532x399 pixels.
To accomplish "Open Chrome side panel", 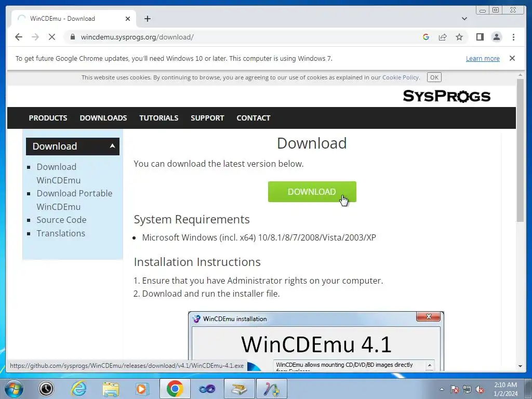I will click(x=480, y=37).
